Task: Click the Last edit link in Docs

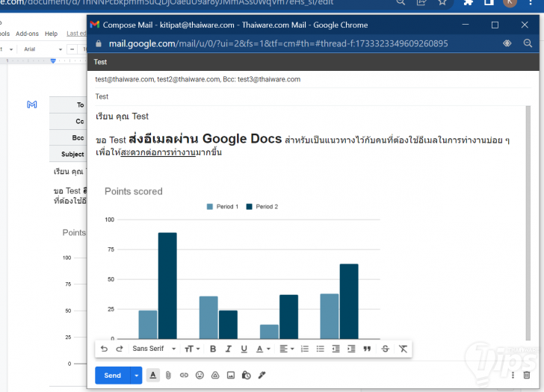Action: click(x=76, y=34)
